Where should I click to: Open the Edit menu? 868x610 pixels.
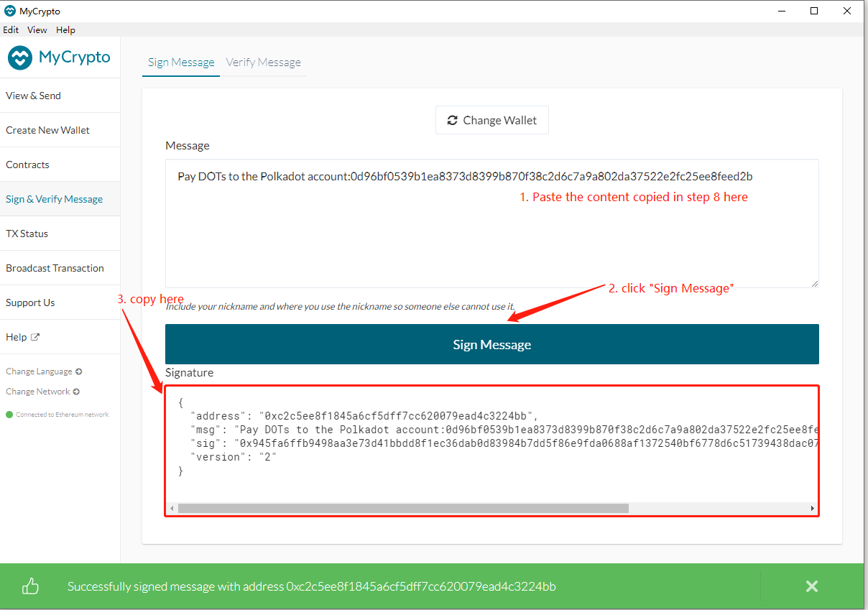[11, 30]
